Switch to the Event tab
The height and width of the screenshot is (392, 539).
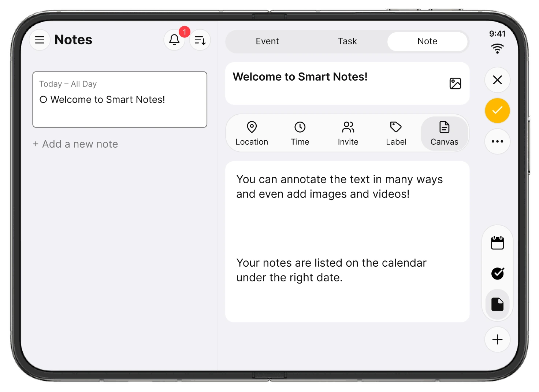click(x=267, y=41)
